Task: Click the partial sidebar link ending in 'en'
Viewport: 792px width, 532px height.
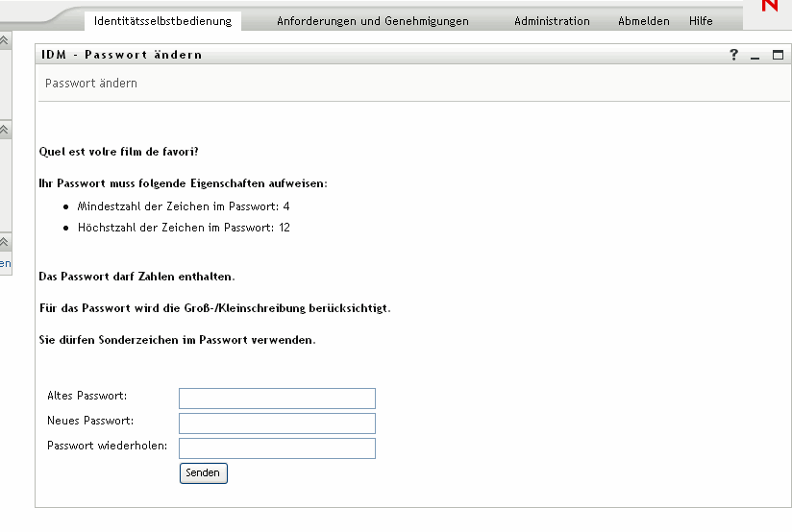Action: point(6,263)
